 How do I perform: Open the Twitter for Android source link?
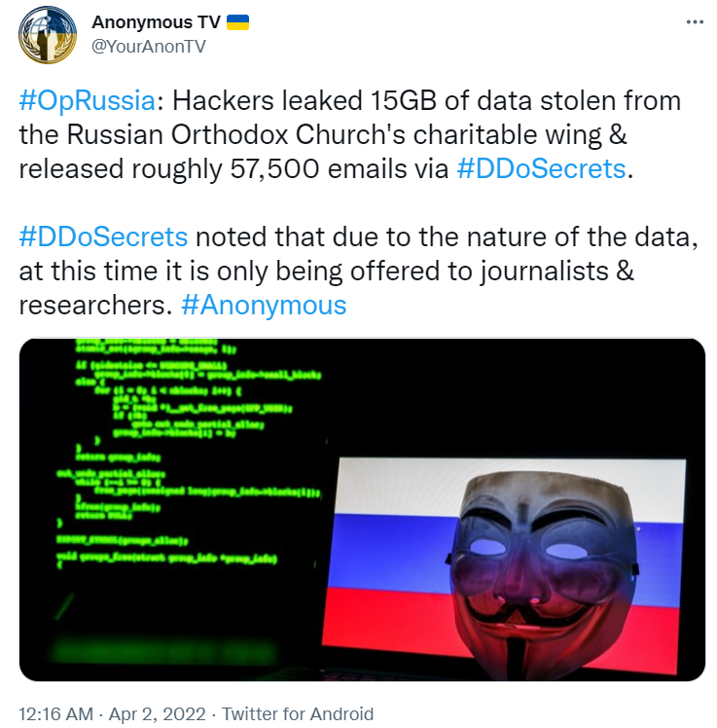(x=298, y=713)
